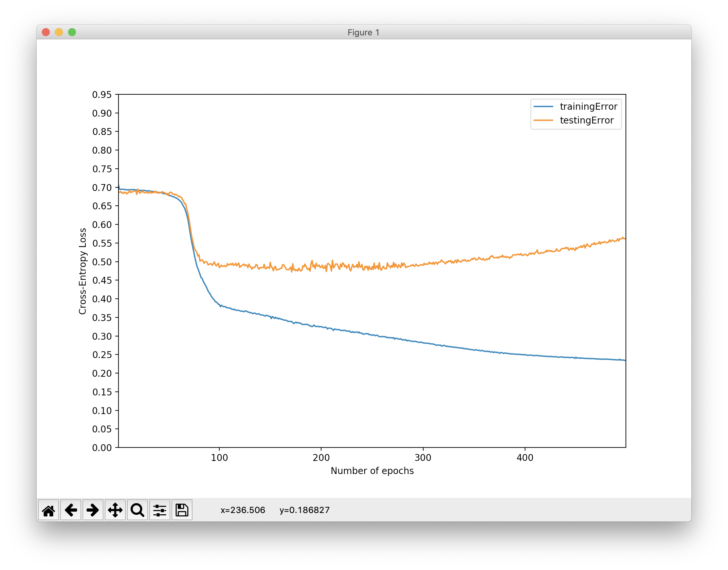Click the blue trainingError legend line sample
This screenshot has width=728, height=570.
point(543,106)
